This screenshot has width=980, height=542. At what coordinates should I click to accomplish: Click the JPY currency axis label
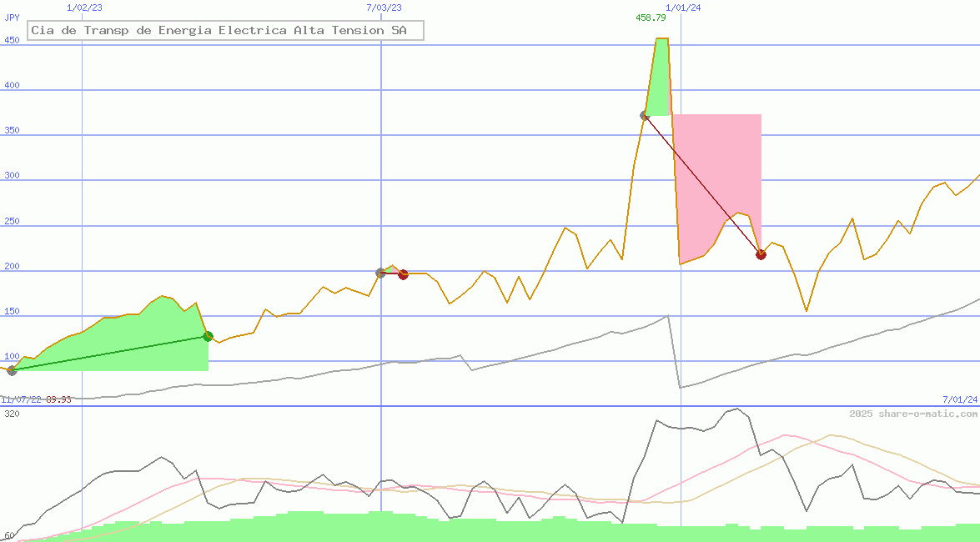[12, 18]
